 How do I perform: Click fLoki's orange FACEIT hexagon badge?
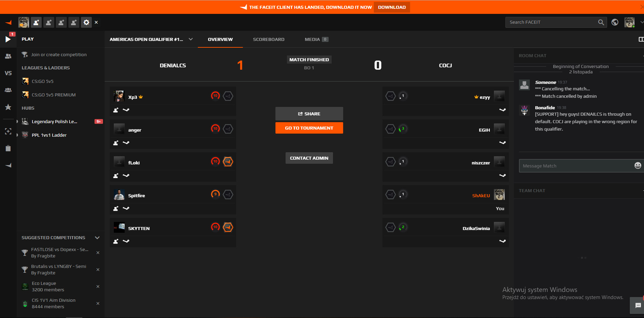point(228,162)
